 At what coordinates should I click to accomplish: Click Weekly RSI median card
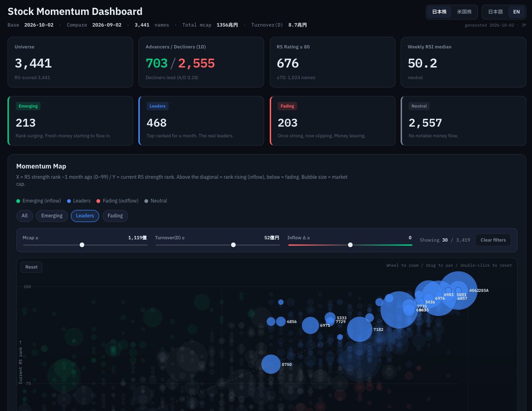(x=464, y=62)
